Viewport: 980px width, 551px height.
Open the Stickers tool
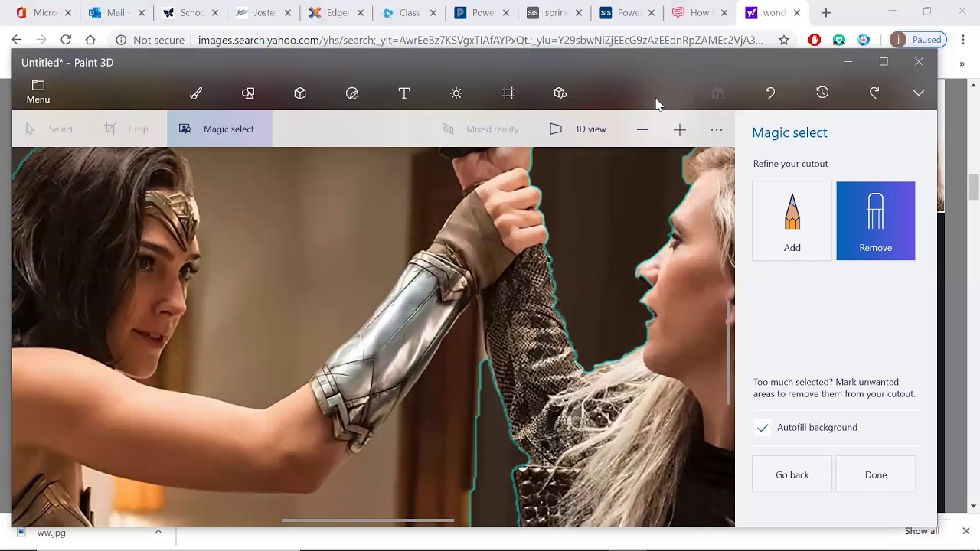[x=352, y=93]
